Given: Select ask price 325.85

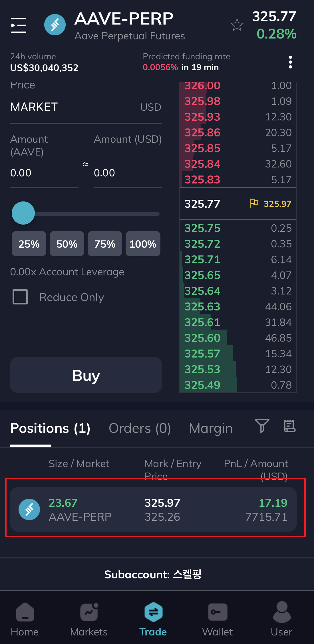Looking at the screenshot, I should [x=202, y=148].
